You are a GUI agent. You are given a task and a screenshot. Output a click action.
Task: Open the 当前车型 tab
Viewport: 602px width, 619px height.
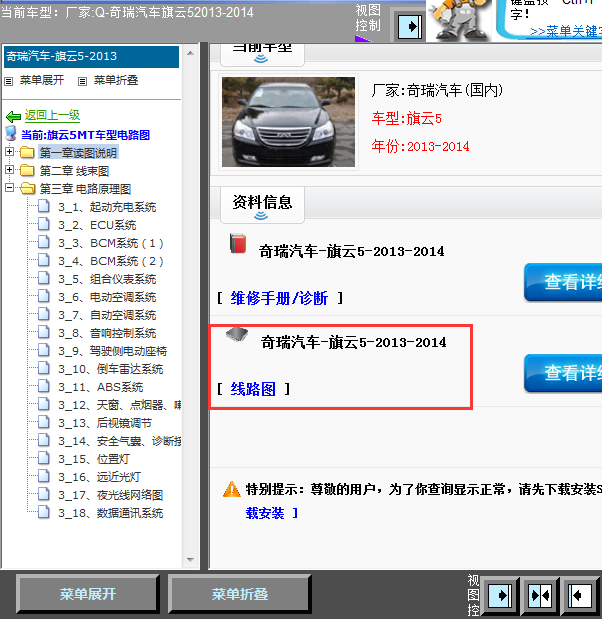coord(262,54)
